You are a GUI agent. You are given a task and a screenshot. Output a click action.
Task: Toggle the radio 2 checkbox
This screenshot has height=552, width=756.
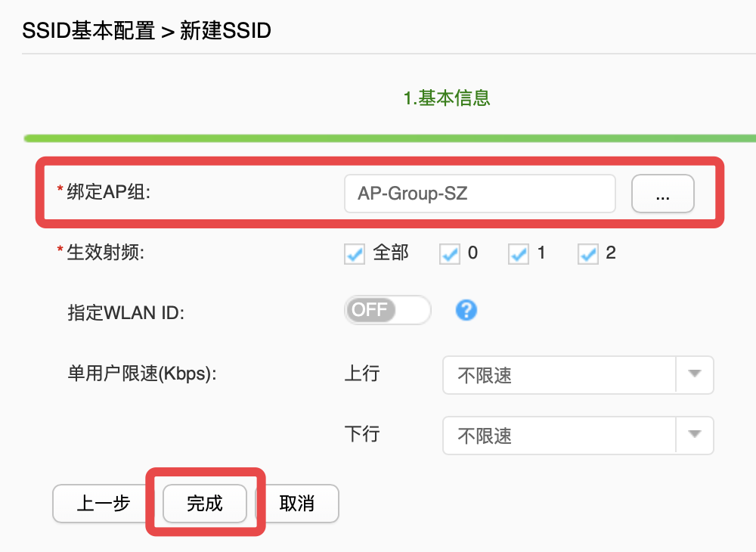pyautogui.click(x=587, y=254)
